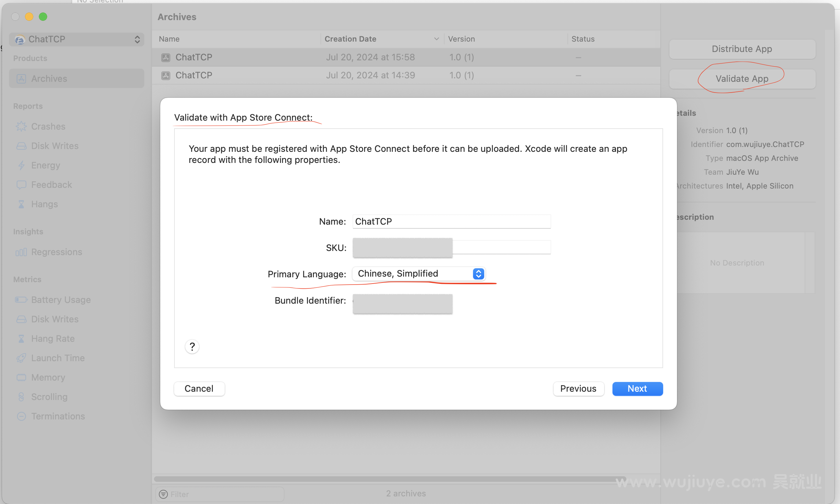Open the Primary Language dropdown
Image resolution: width=840 pixels, height=504 pixels.
419,274
